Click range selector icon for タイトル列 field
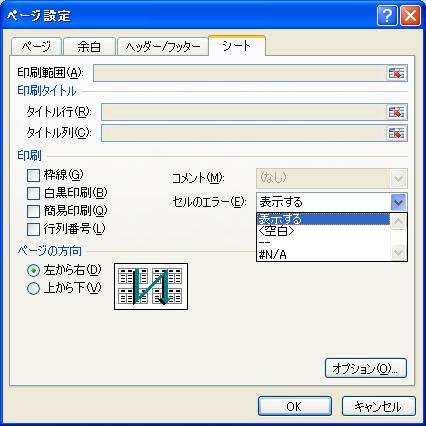 (397, 133)
